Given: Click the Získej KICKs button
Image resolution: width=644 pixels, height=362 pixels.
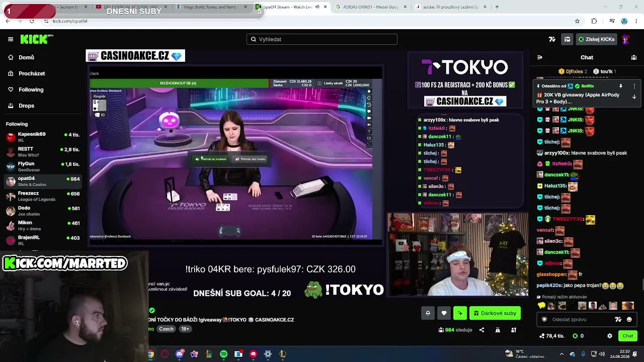Looking at the screenshot, I should [x=596, y=39].
